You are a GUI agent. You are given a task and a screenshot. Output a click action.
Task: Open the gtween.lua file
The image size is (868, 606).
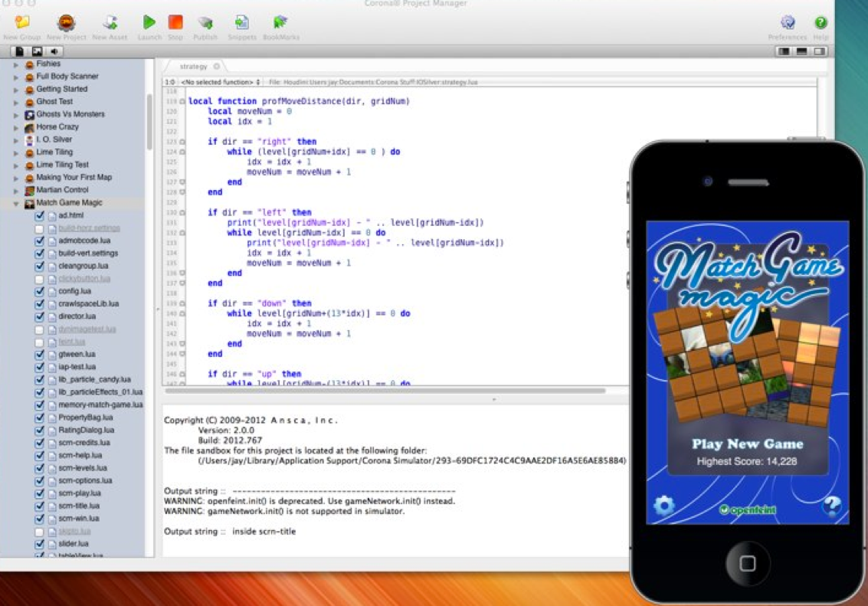[77, 354]
